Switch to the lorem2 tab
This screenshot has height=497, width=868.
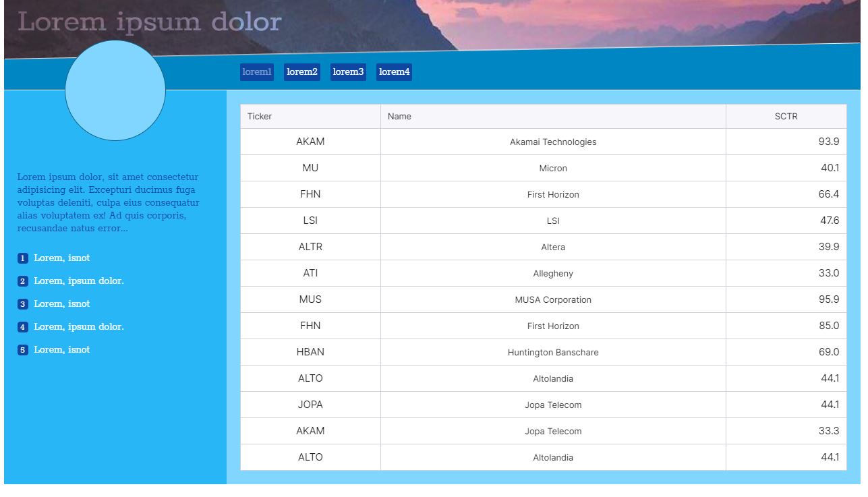click(x=302, y=72)
